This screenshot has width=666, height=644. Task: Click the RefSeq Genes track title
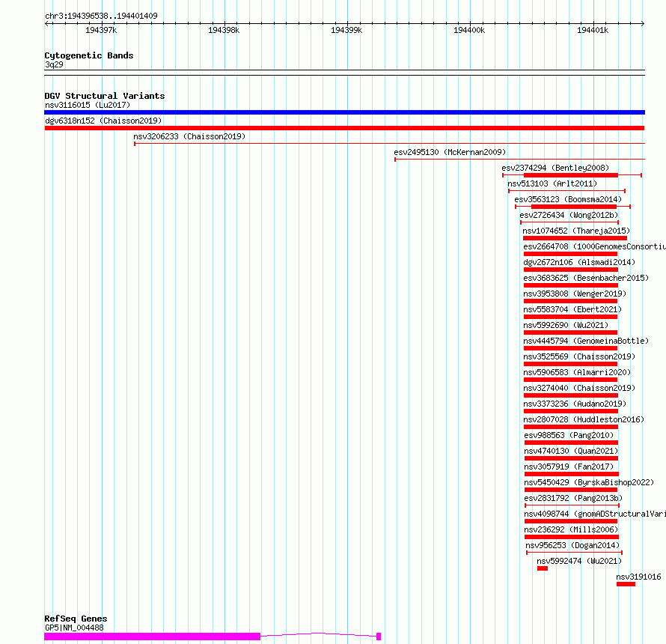coord(76,619)
